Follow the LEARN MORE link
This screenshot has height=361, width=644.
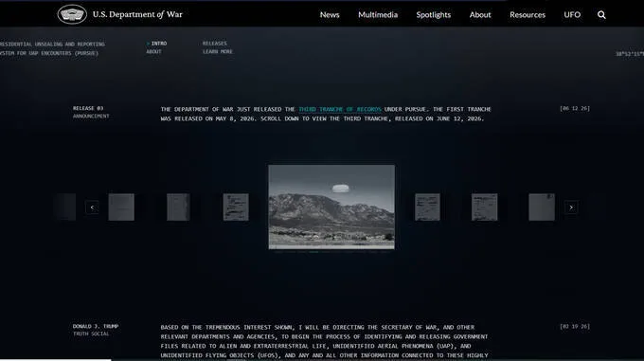tap(217, 52)
